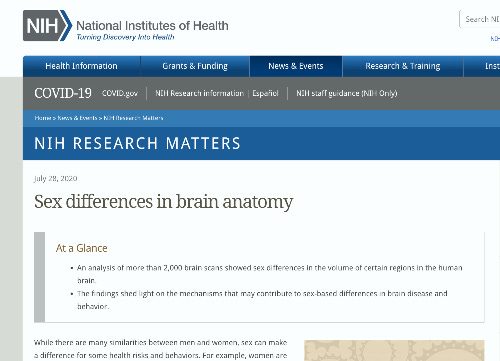Open the News & Events menu
The width and height of the screenshot is (500, 361).
[x=296, y=66]
